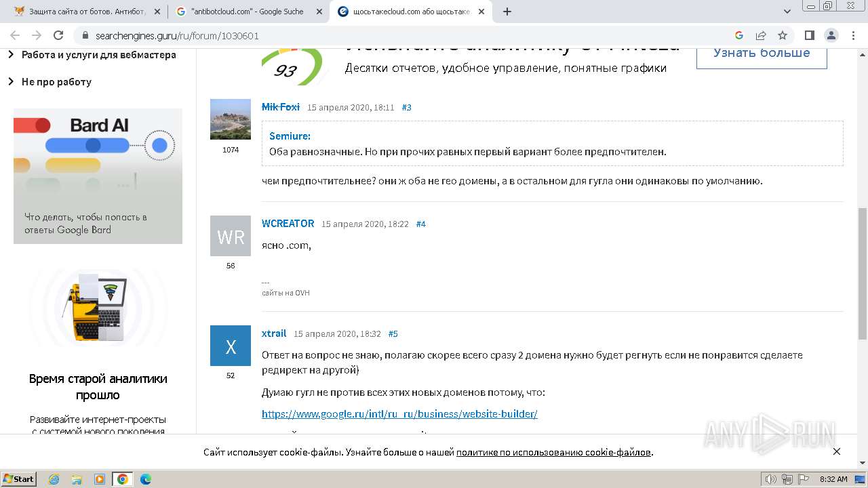Open permalink for post #5
868x488 pixels.
pyautogui.click(x=393, y=333)
